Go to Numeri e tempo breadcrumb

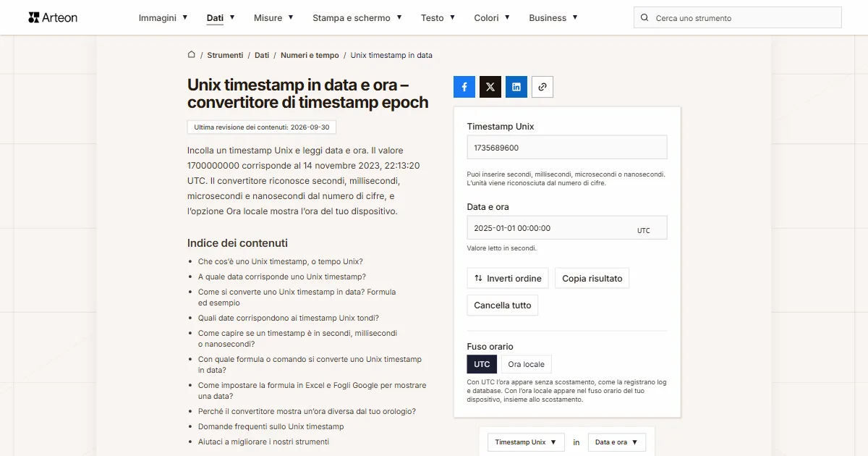pos(310,55)
